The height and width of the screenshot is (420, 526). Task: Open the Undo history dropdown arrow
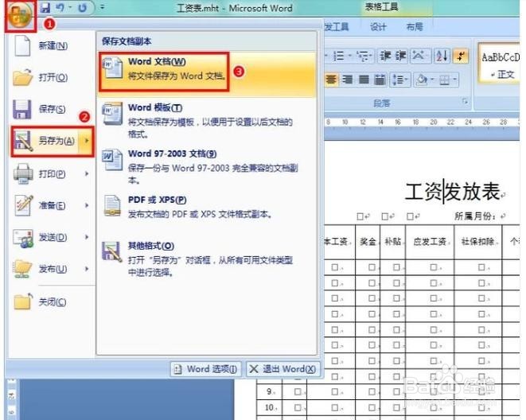71,7
